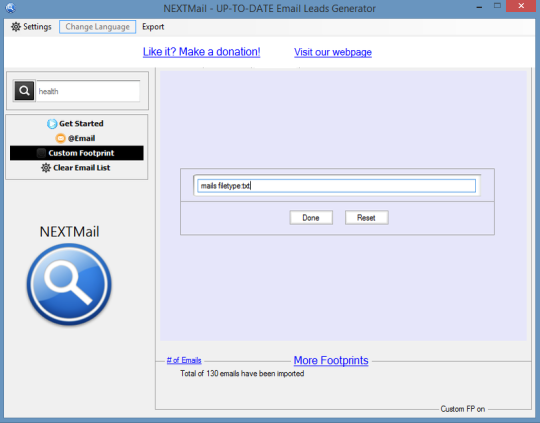Minimize the NEXTMail window
Screen dimensions: 540x423
(479, 7)
